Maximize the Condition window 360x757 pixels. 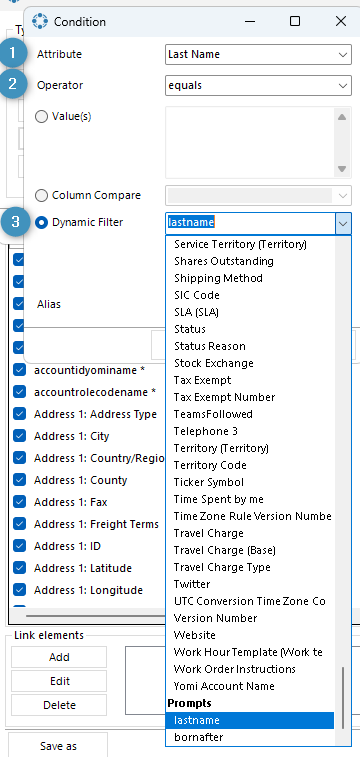click(295, 21)
